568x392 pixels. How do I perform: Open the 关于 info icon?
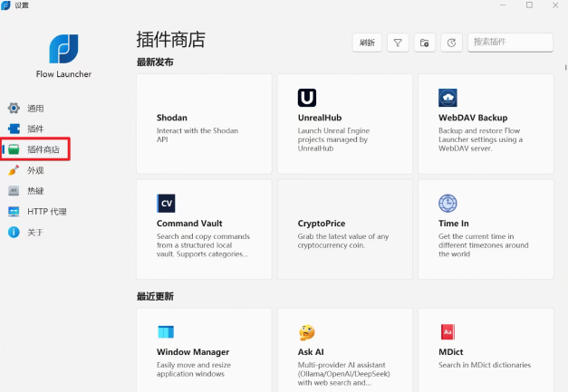click(x=14, y=232)
